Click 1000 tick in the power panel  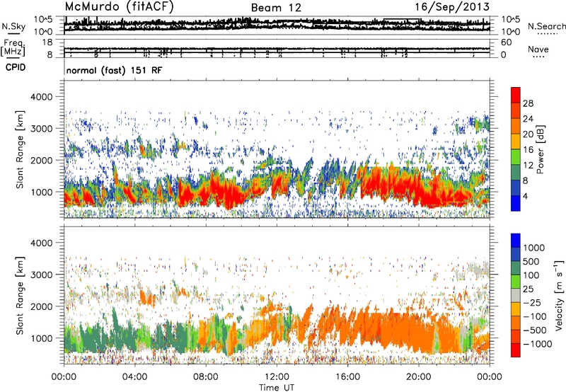42,192
